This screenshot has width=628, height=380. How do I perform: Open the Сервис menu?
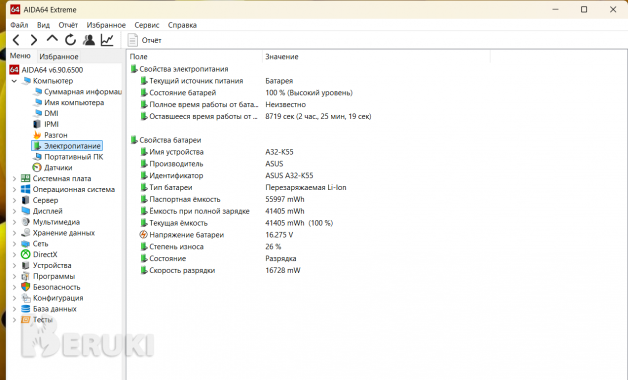pyautogui.click(x=147, y=25)
